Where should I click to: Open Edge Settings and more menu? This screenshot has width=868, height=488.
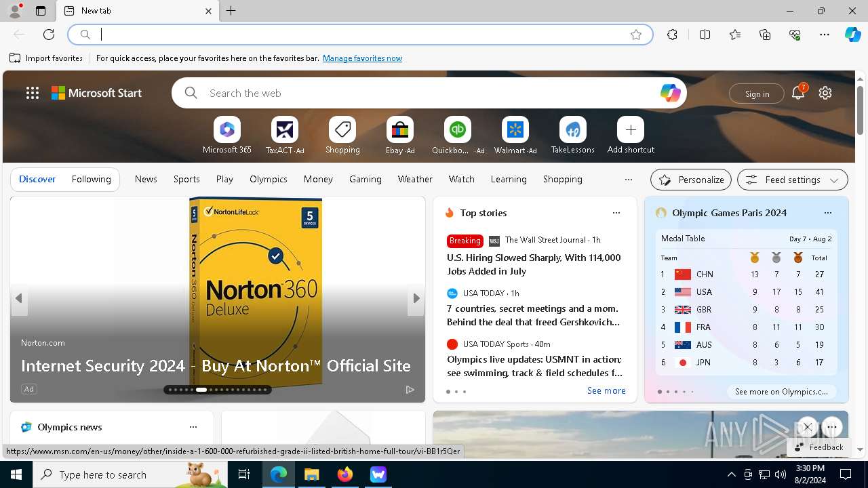[x=825, y=35]
